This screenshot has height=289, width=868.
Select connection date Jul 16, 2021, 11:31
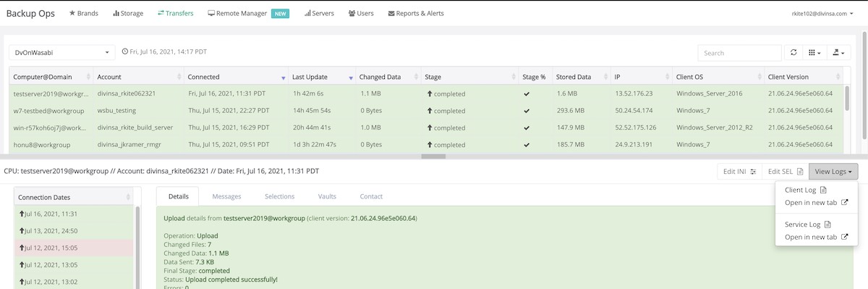74,214
